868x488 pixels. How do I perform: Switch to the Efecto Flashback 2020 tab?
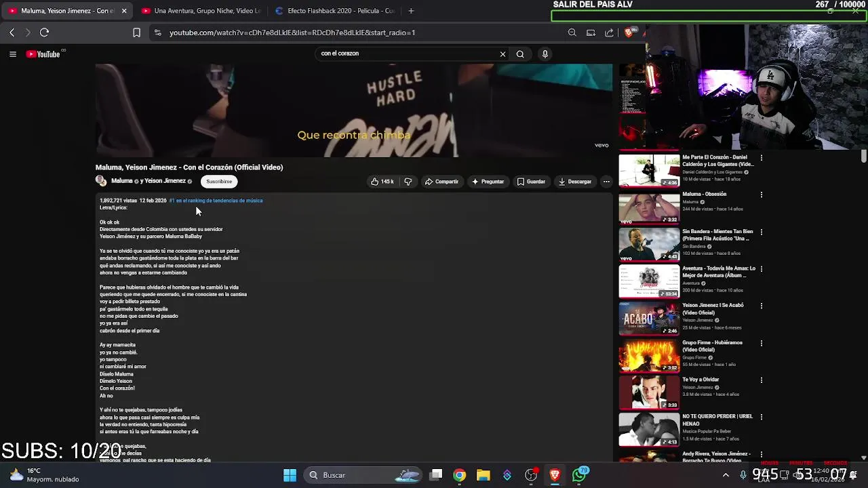[x=335, y=11]
